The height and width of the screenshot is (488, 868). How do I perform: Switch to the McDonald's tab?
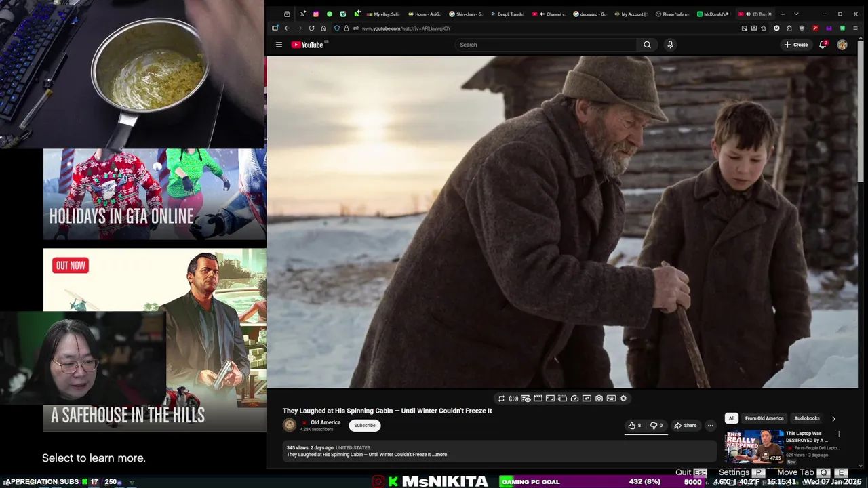coord(714,14)
